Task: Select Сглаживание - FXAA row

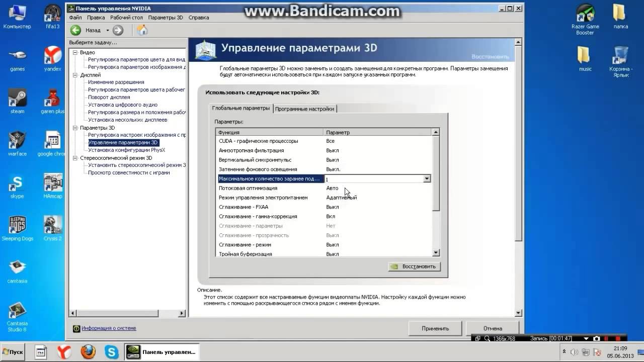Action: tap(324, 207)
